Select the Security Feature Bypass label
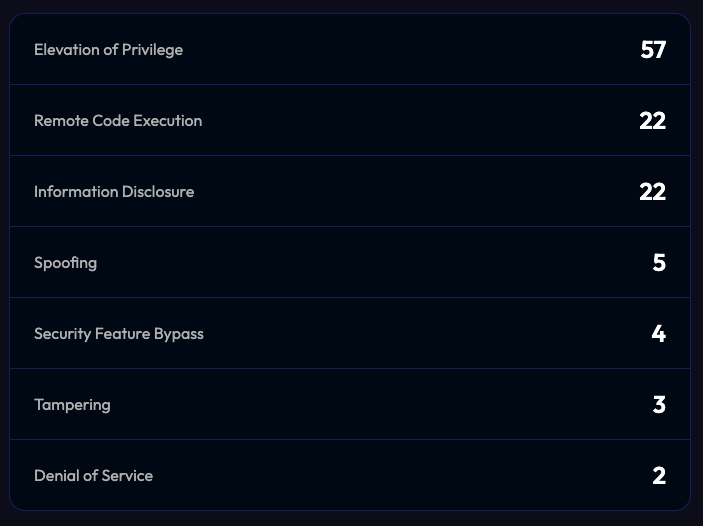The width and height of the screenshot is (703, 526). pos(119,334)
